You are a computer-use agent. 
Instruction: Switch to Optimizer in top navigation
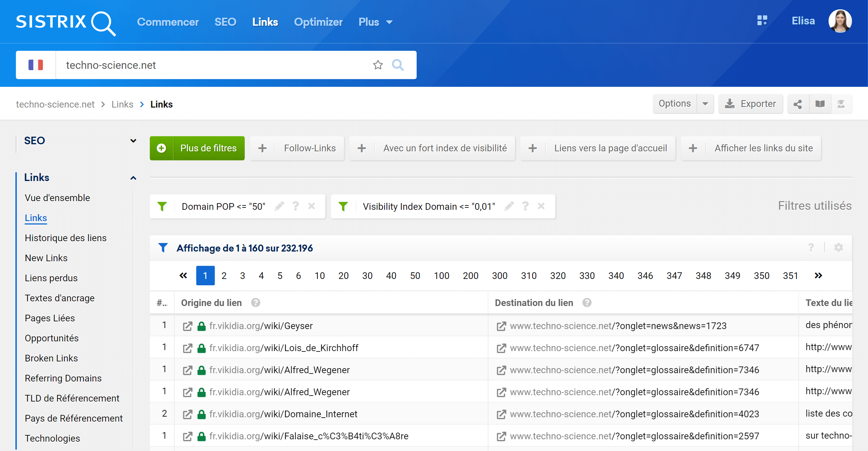pos(318,22)
